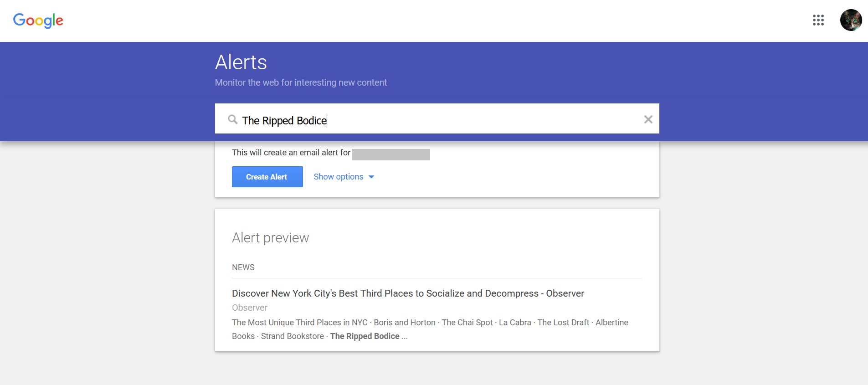868x385 pixels.
Task: Click the NEWS section label
Action: point(243,267)
